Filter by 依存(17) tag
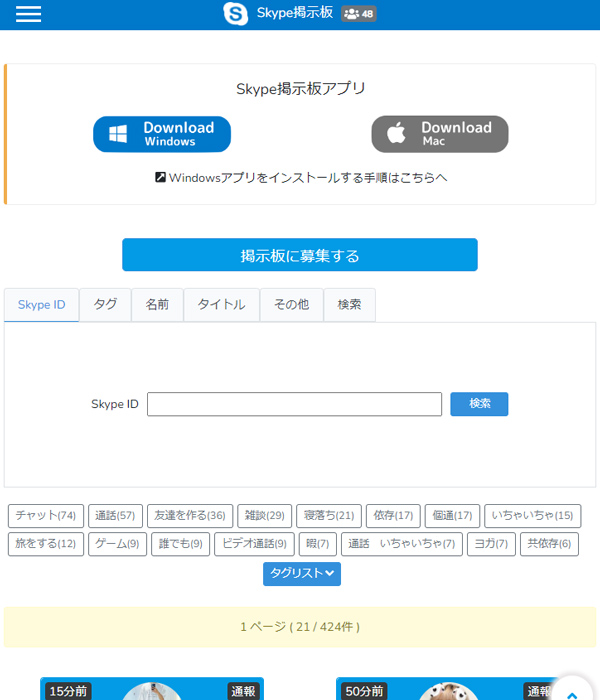Screen dimensions: 600x700 [x=393, y=516]
